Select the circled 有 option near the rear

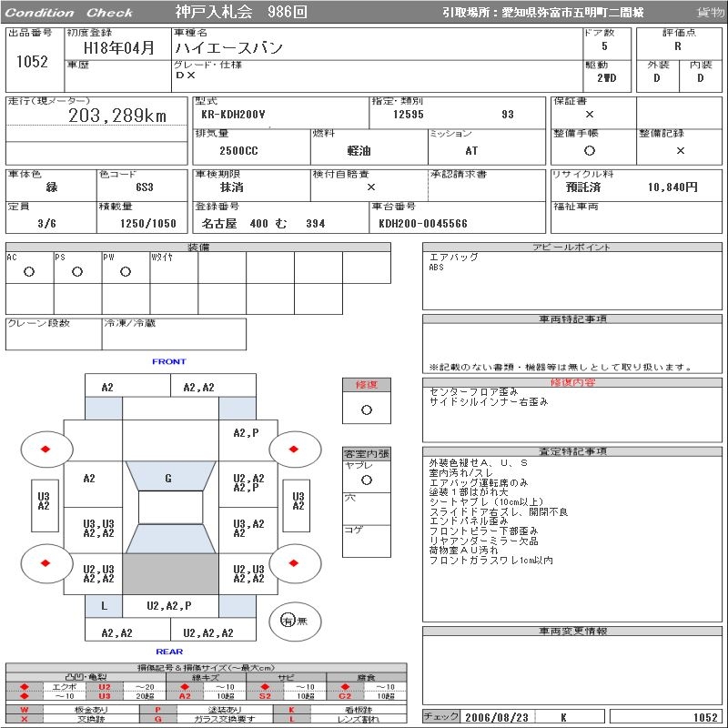coord(288,620)
